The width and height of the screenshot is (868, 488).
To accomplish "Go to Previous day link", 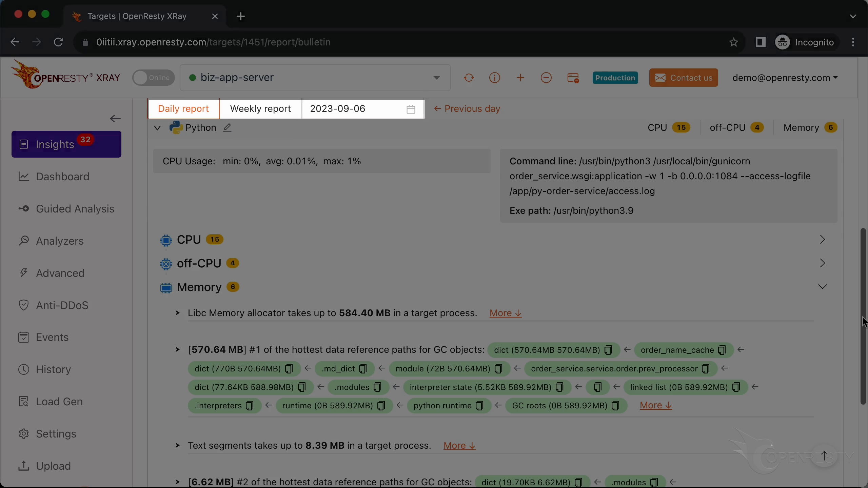I will pyautogui.click(x=467, y=108).
